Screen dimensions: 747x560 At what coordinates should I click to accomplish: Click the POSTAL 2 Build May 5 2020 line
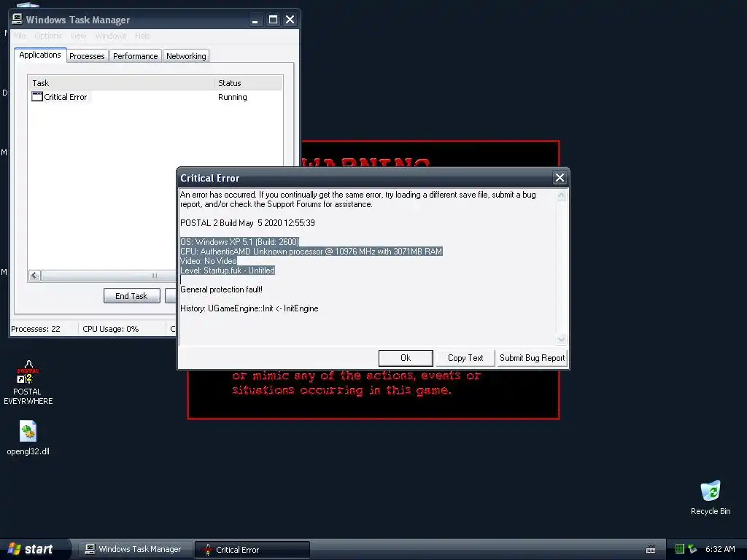247,223
